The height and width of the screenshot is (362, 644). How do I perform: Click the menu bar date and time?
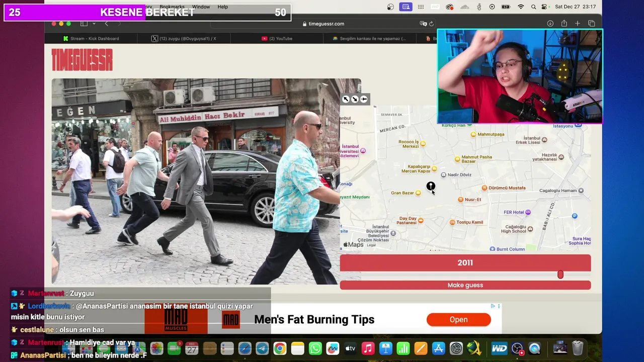(576, 7)
